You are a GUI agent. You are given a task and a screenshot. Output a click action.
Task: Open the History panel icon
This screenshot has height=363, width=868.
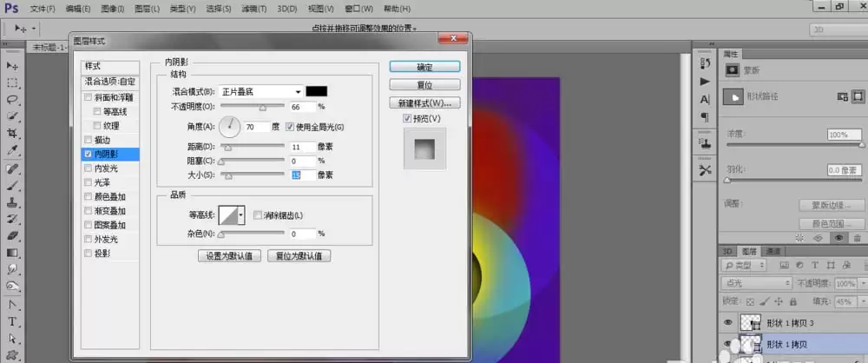705,63
